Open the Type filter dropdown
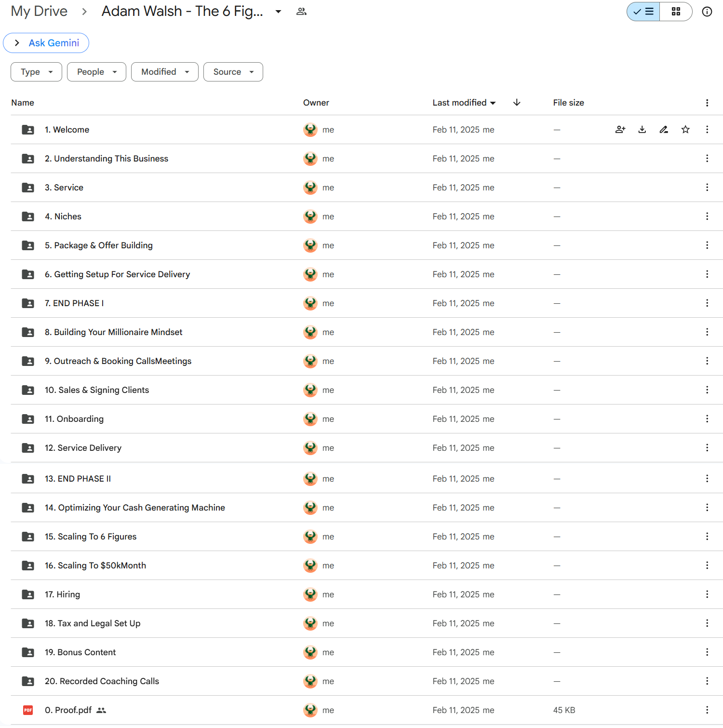The height and width of the screenshot is (728, 723). click(x=36, y=72)
